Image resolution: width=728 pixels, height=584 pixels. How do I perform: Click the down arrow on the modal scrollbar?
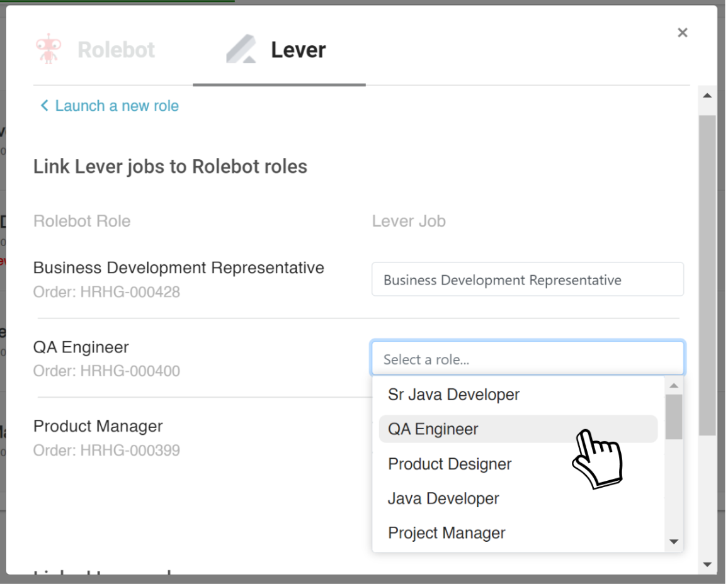tap(707, 564)
